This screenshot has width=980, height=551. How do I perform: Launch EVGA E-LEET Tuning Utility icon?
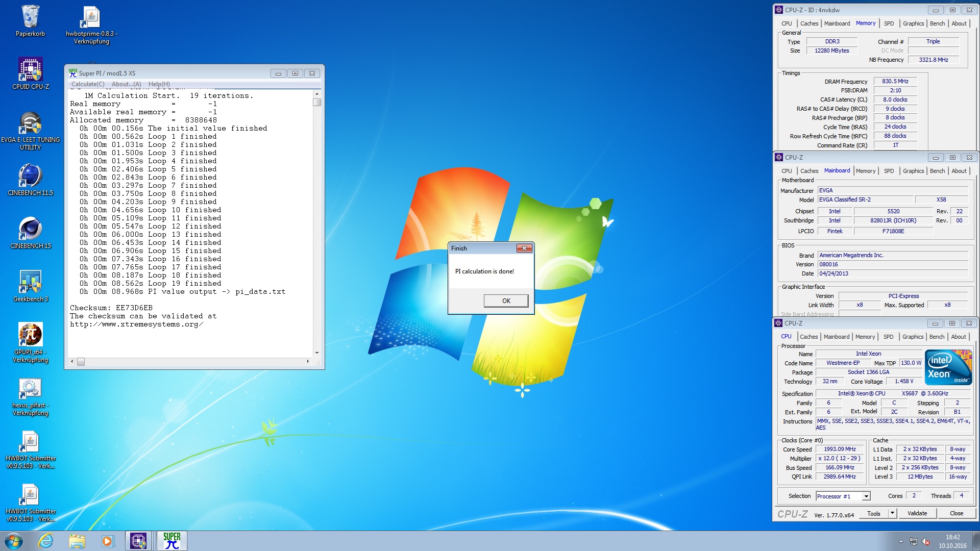(x=30, y=131)
